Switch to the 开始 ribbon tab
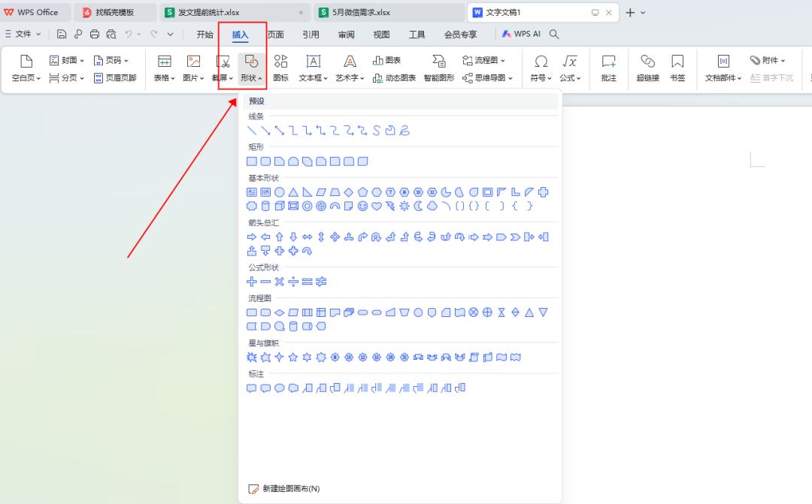This screenshot has width=812, height=504. tap(205, 34)
